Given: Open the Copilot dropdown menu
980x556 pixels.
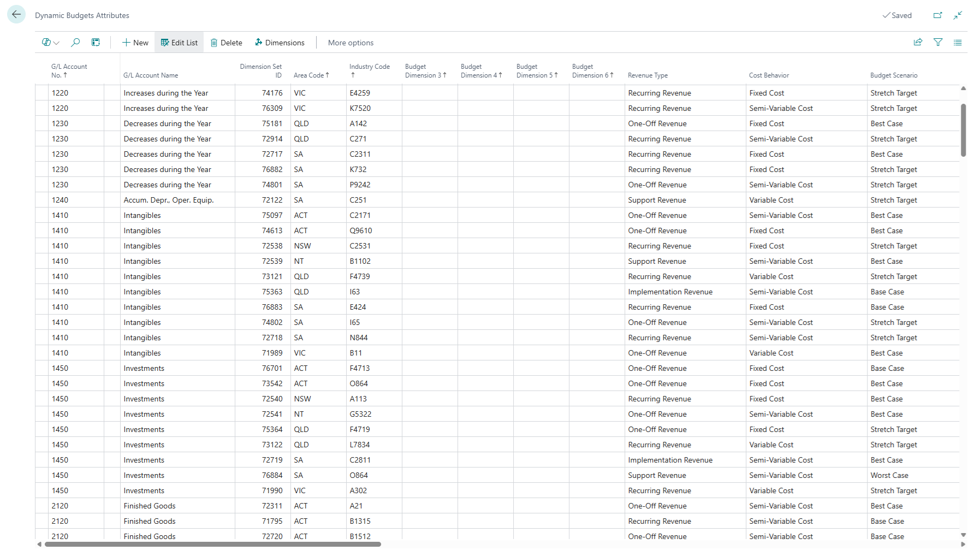Looking at the screenshot, I should coord(50,43).
